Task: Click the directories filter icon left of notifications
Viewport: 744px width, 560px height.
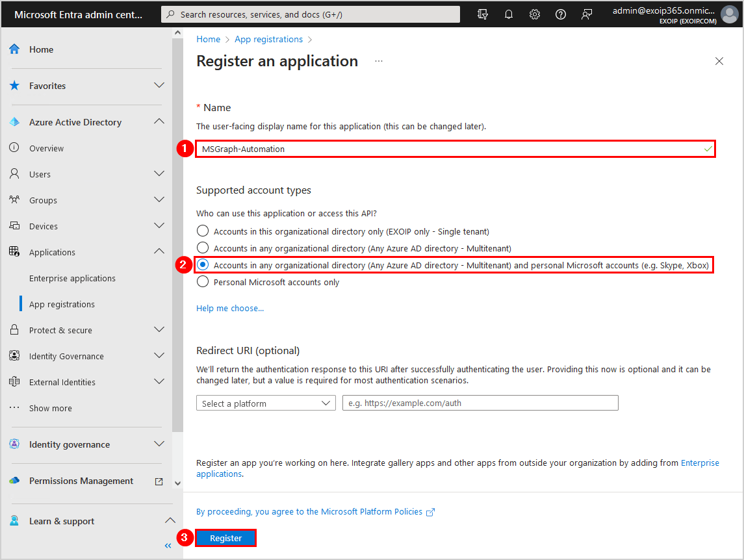Action: point(483,14)
